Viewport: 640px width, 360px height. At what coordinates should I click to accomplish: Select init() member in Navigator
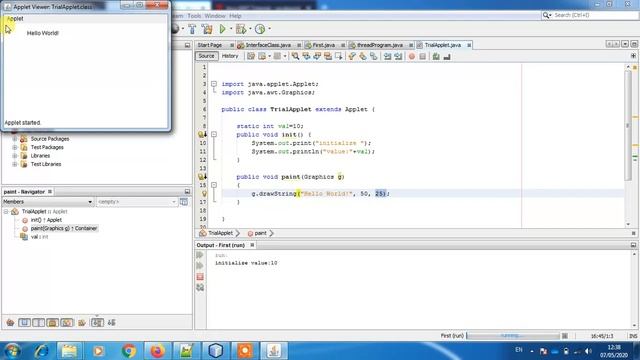[46, 220]
